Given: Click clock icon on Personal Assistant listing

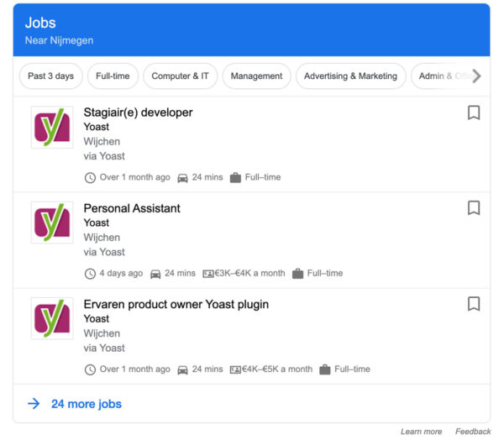Looking at the screenshot, I should tap(91, 274).
